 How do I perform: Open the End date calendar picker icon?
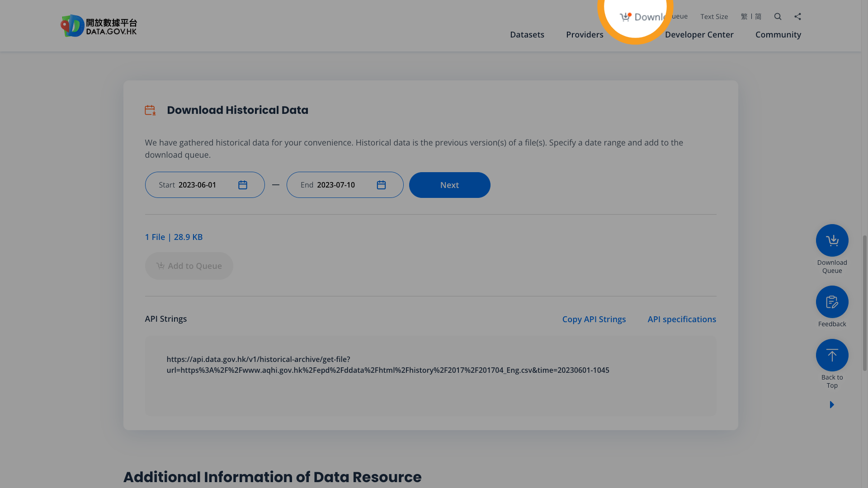[x=381, y=185]
